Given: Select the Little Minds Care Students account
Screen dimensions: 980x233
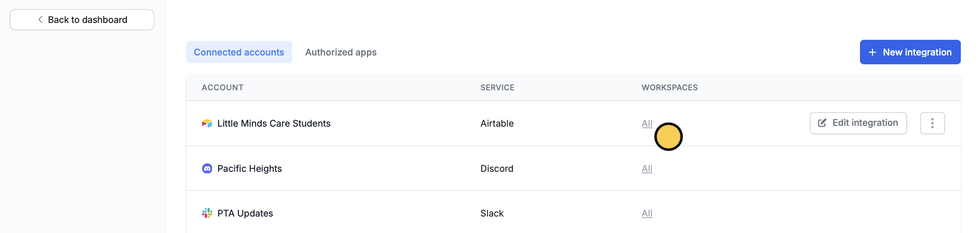Looking at the screenshot, I should click(x=274, y=123).
